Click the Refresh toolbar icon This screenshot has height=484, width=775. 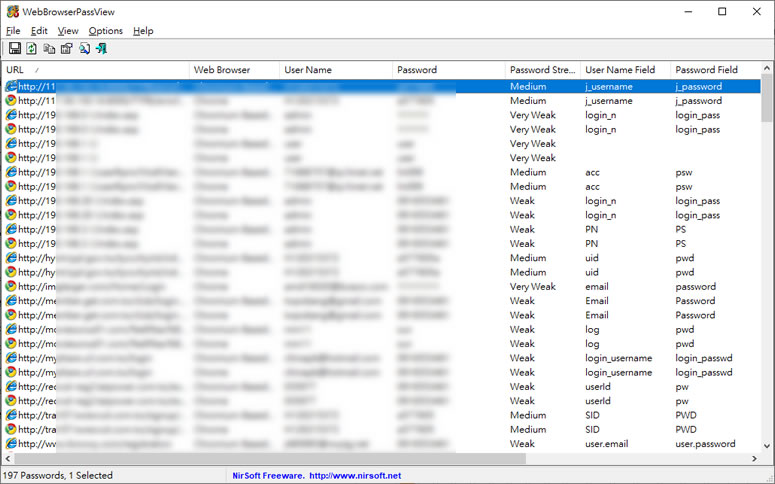[x=32, y=48]
